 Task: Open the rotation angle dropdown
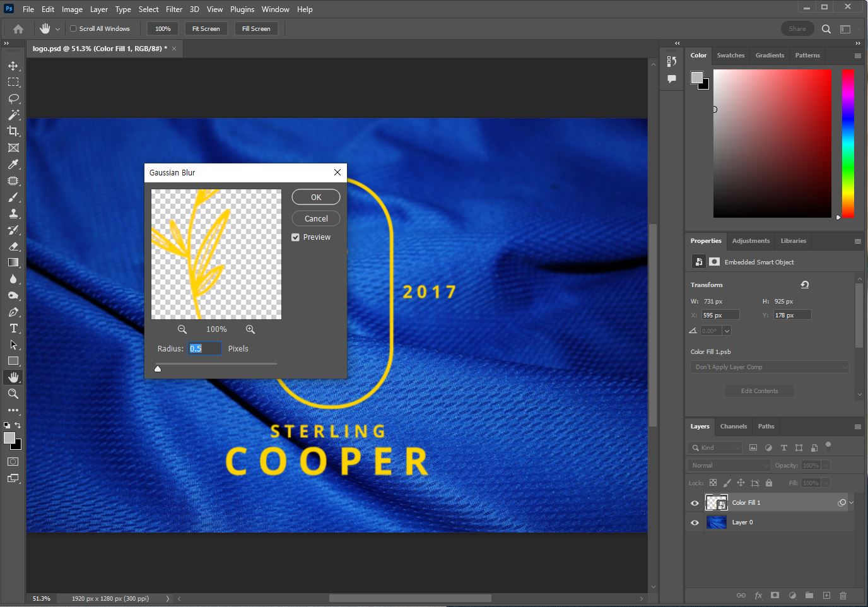727,331
